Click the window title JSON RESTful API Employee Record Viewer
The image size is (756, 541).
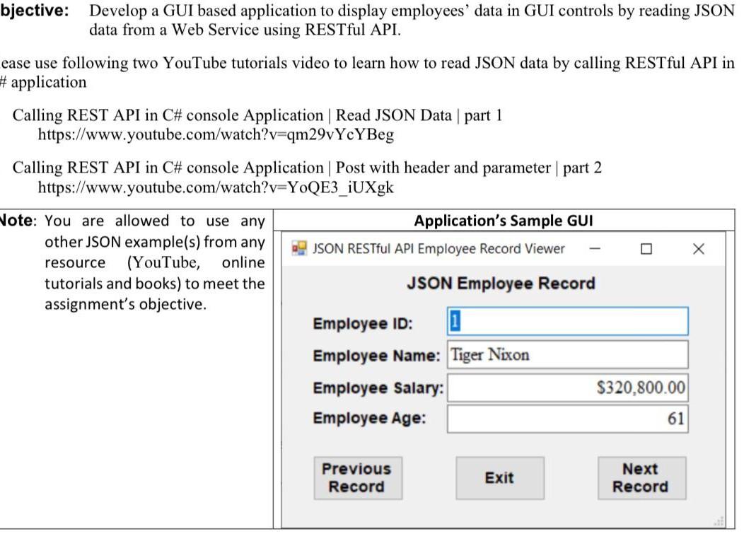pyautogui.click(x=438, y=249)
